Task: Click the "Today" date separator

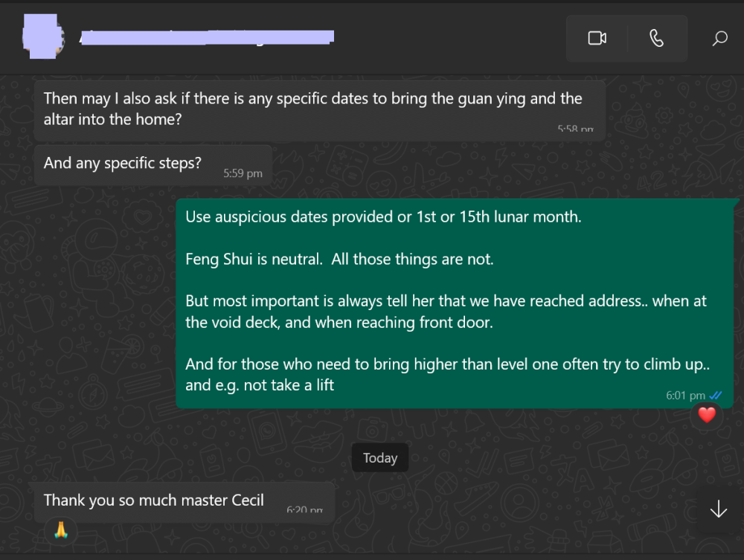Action: click(x=380, y=458)
